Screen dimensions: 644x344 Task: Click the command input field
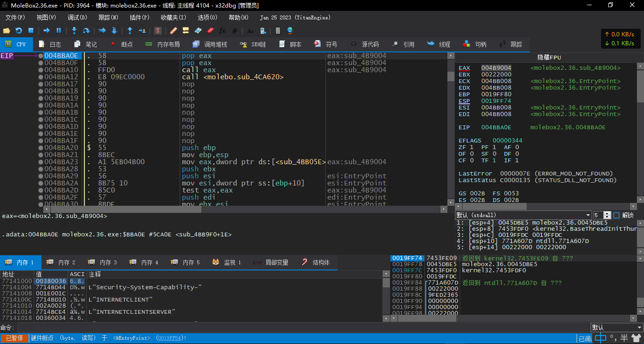pos(302,327)
